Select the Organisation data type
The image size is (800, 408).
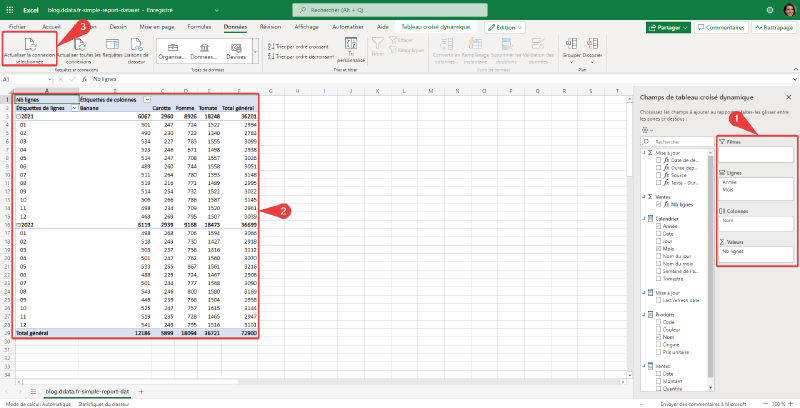(172, 52)
